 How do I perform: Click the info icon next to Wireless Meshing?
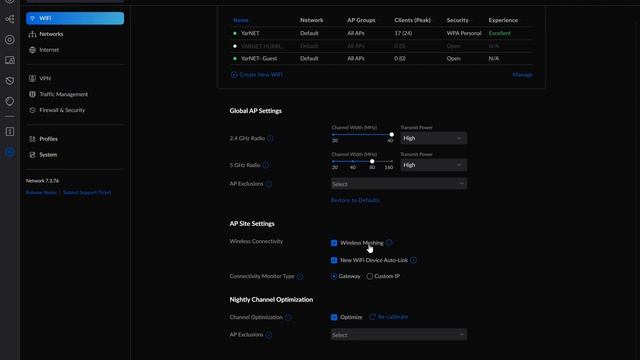pyautogui.click(x=389, y=242)
